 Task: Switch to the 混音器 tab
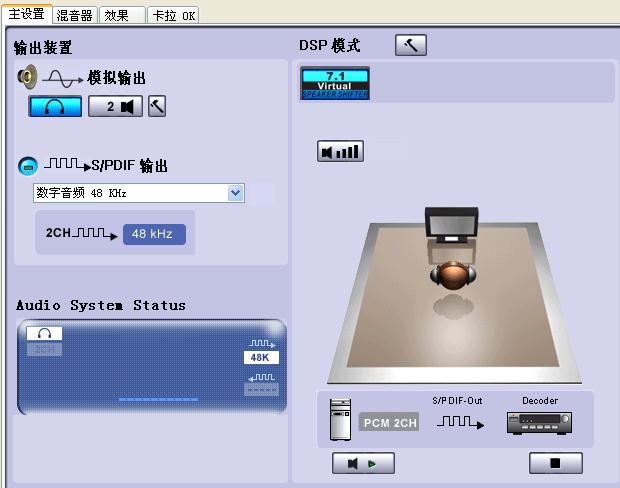coord(76,15)
